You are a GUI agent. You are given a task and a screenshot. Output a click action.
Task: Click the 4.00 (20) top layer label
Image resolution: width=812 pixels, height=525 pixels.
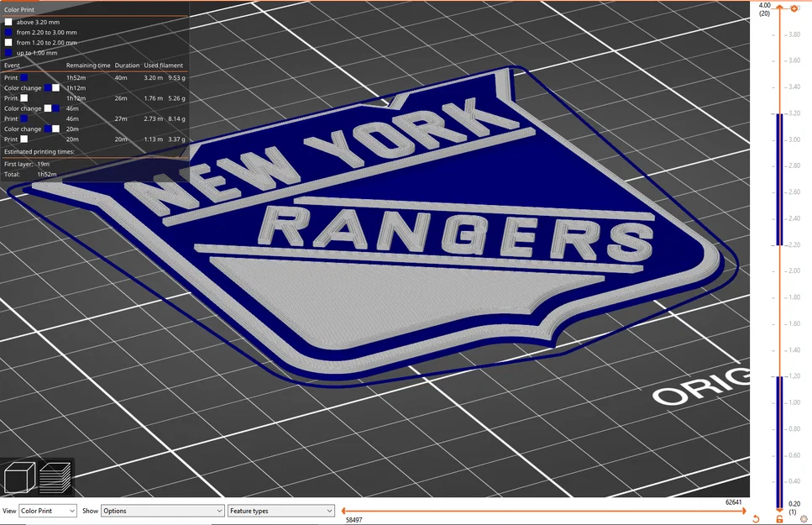pyautogui.click(x=764, y=9)
